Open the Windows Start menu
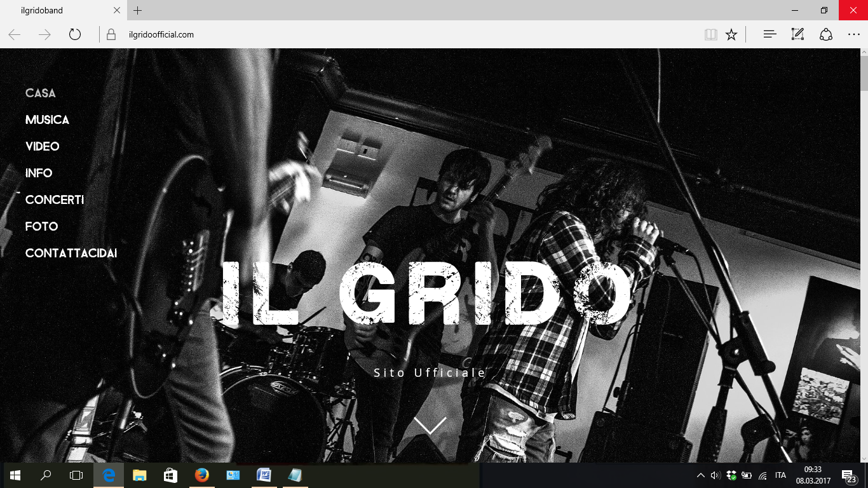The image size is (868, 488). pos(15,475)
